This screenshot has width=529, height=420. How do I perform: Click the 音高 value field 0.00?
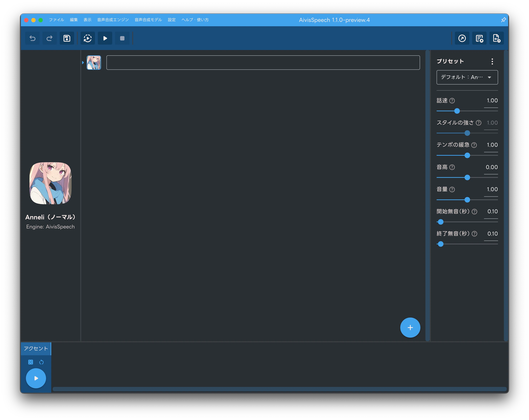(x=491, y=167)
